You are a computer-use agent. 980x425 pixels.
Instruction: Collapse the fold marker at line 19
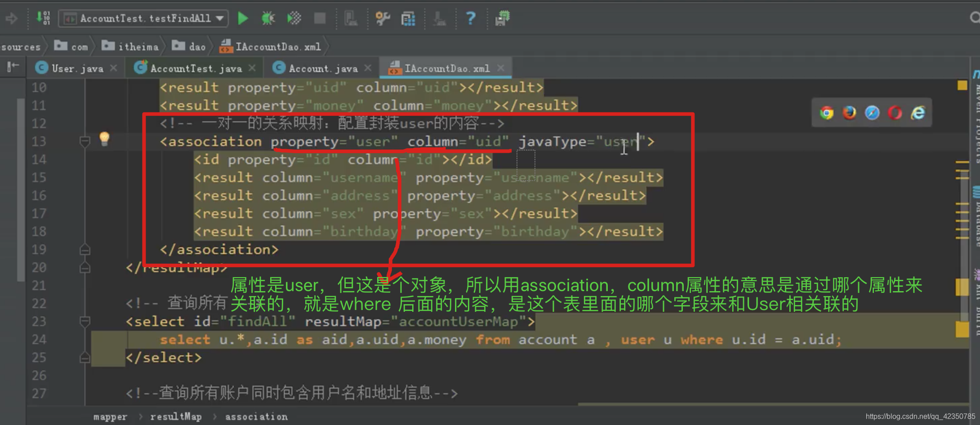point(85,249)
